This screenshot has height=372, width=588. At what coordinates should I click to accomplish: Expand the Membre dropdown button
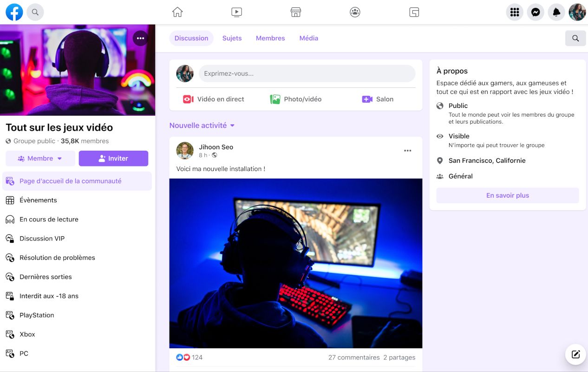click(40, 158)
